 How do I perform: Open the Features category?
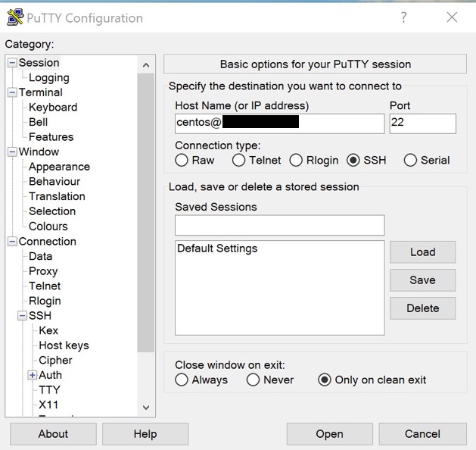pyautogui.click(x=51, y=137)
